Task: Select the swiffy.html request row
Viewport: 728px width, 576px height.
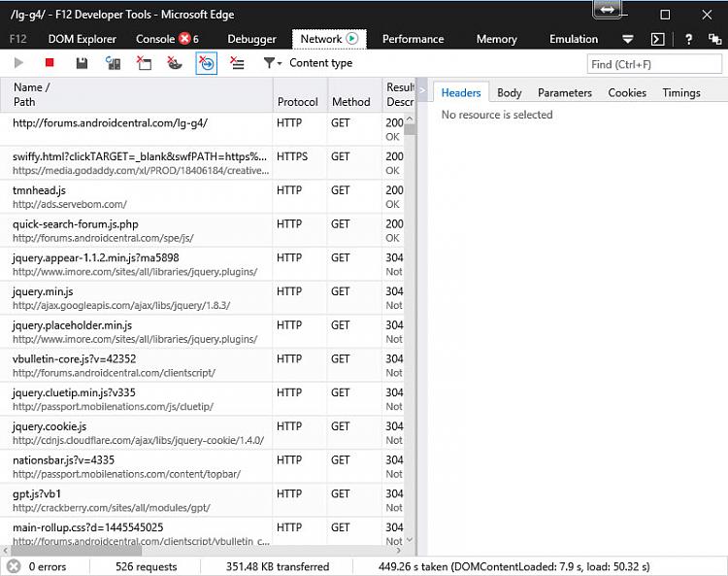Action: (x=202, y=163)
